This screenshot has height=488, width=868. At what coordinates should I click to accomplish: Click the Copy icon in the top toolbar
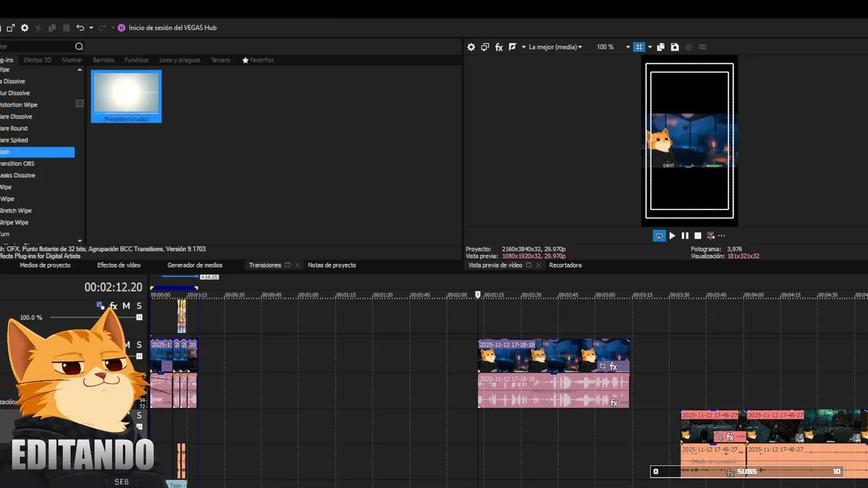[x=52, y=28]
